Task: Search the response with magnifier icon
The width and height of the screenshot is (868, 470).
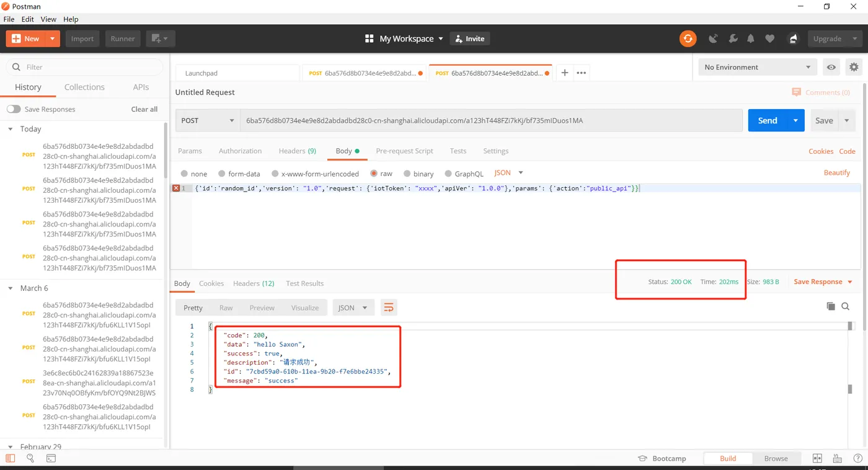Action: pyautogui.click(x=846, y=306)
